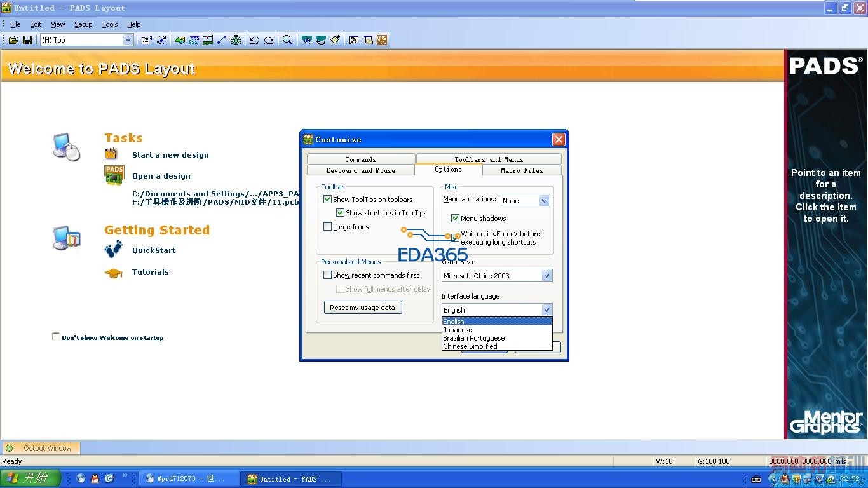Click the green PADS icon beside Open a design
Image resolution: width=868 pixels, height=488 pixels.
tap(114, 175)
